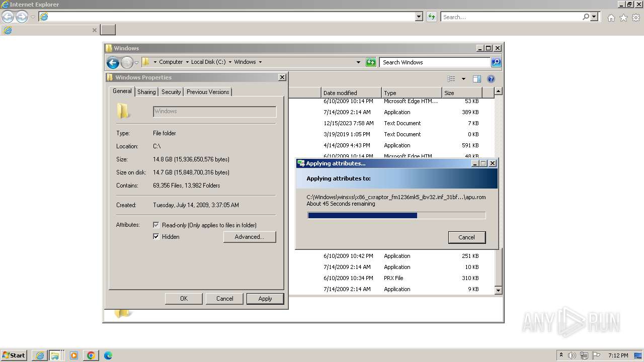
Task: Sort by Type column header
Action: tap(412, 93)
